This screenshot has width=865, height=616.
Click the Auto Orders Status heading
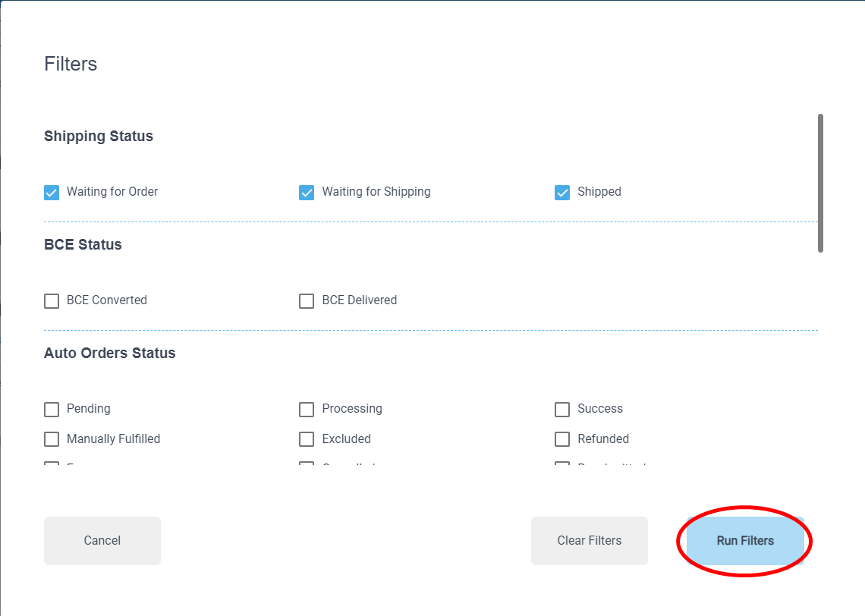(110, 354)
